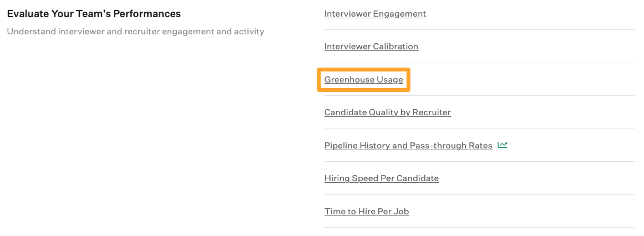Click the word Calibration in the second report link
Screen dimensions: 644x236
(x=395, y=47)
